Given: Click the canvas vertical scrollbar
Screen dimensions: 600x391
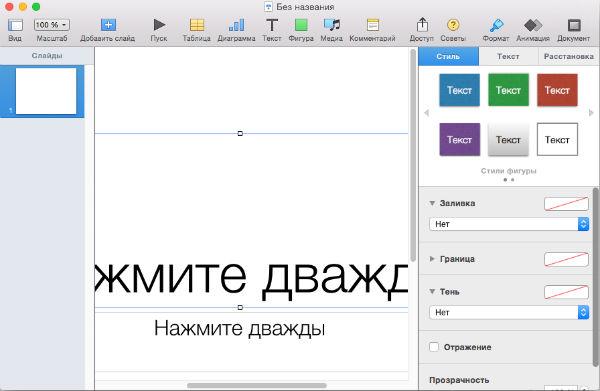Looking at the screenshot, I should point(413,155).
